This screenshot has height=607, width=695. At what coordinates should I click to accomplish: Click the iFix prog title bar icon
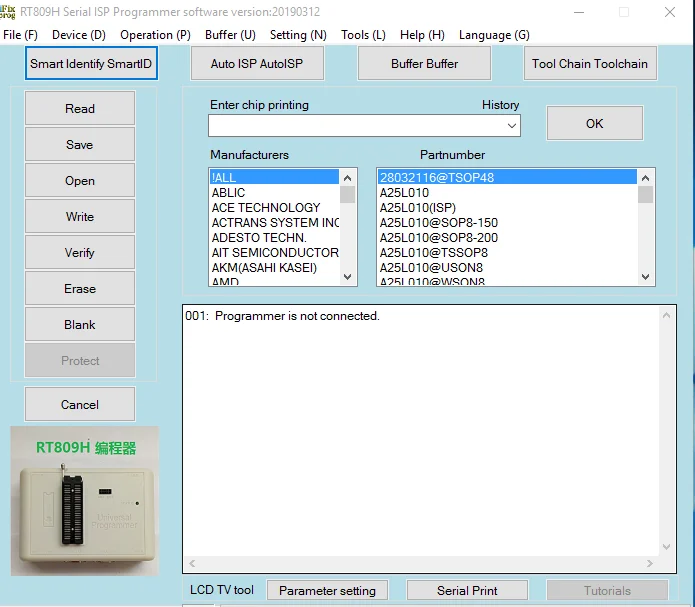coord(7,12)
